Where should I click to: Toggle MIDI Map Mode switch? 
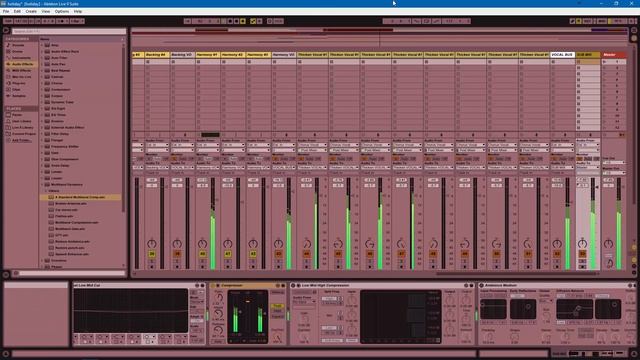pyautogui.click(x=602, y=21)
